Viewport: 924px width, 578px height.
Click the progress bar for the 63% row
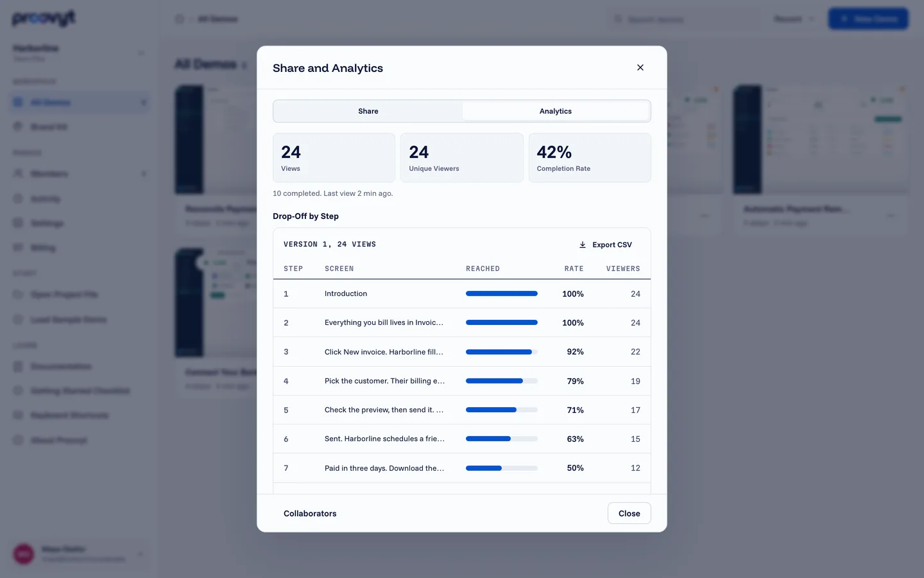pyautogui.click(x=502, y=439)
